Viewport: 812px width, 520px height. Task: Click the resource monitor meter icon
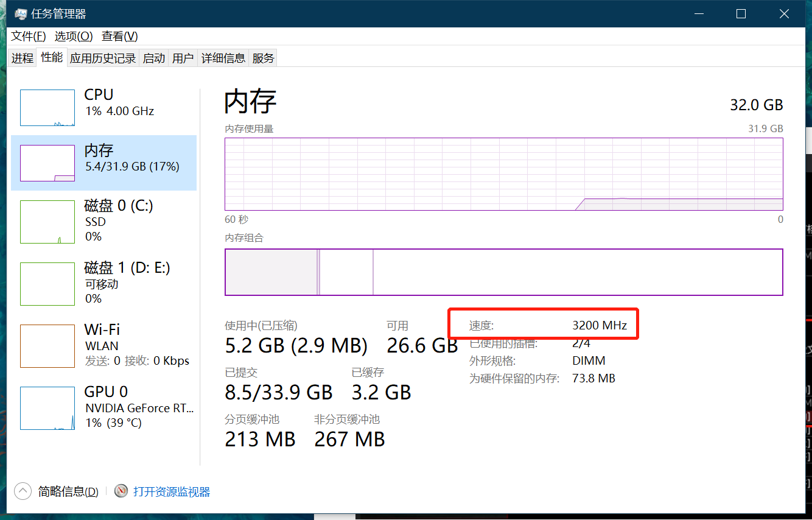[121, 491]
